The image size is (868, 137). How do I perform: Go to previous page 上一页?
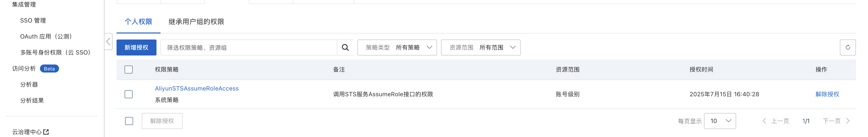(776, 121)
